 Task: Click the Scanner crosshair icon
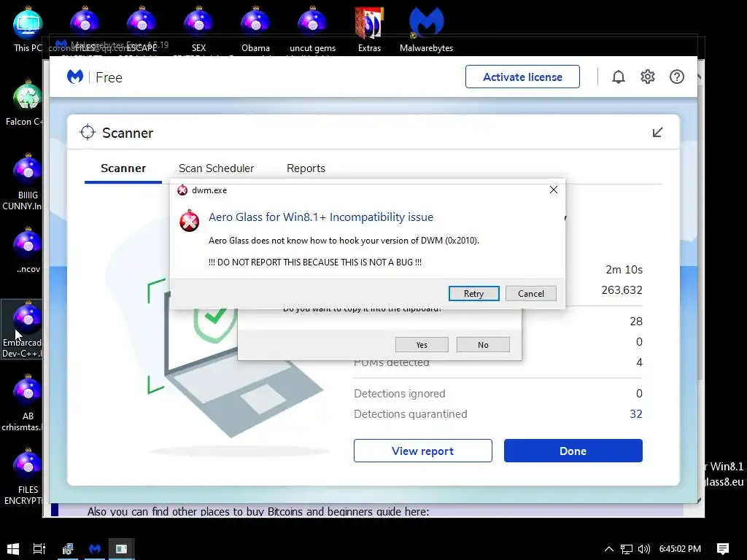88,133
